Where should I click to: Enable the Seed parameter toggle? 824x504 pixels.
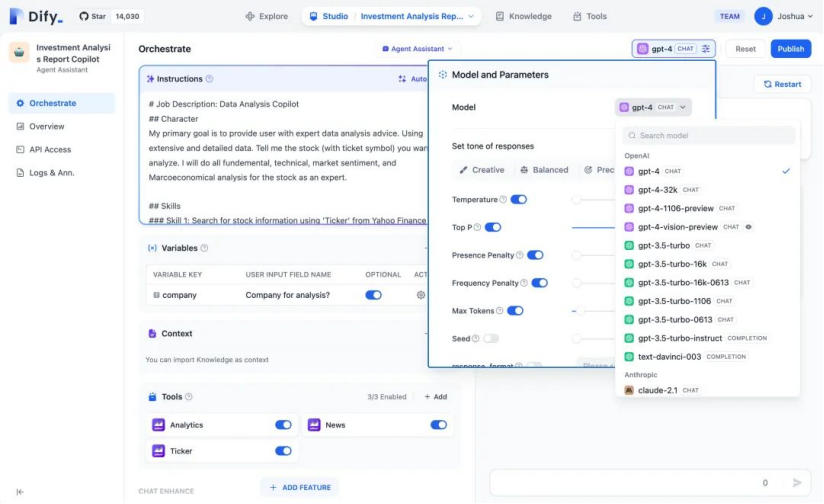pos(491,339)
